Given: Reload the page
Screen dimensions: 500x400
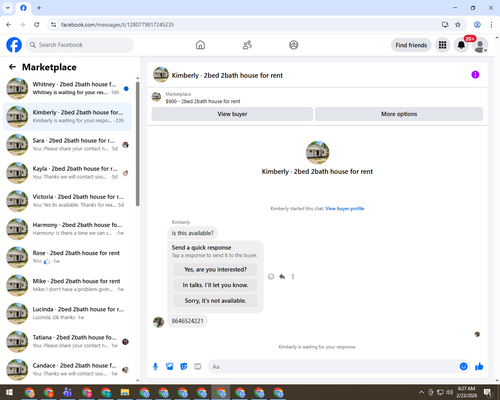Looking at the screenshot, I should click(37, 24).
